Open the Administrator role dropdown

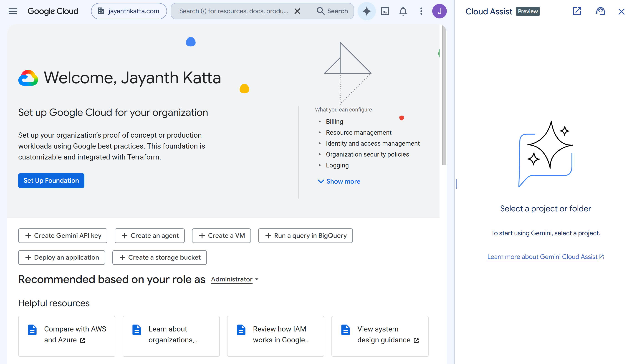point(235,279)
